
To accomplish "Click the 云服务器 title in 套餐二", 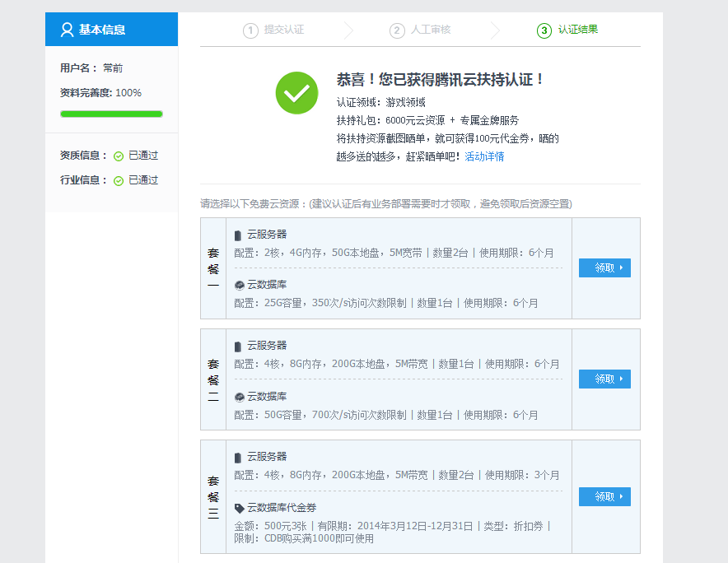I will click(267, 346).
